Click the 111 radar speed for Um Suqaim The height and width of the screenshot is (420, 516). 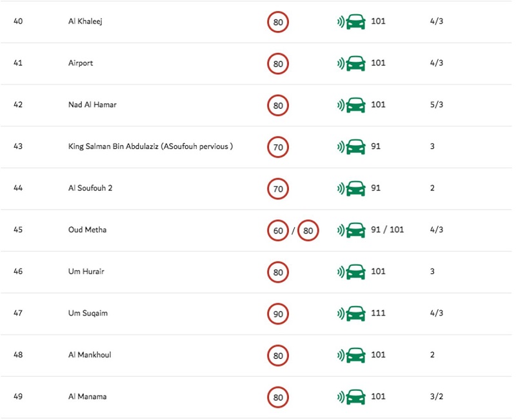point(378,313)
